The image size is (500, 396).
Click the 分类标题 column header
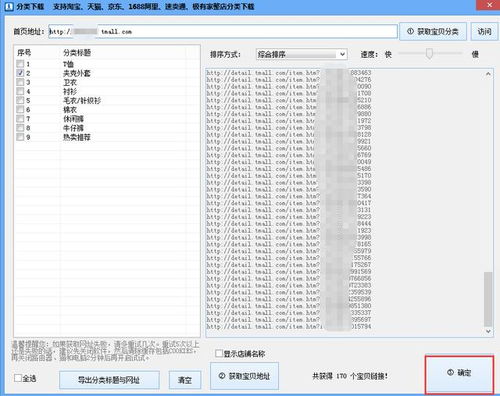click(x=77, y=53)
